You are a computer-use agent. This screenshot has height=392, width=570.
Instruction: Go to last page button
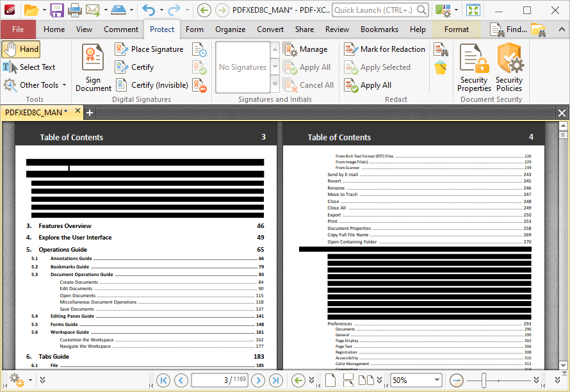[276, 380]
